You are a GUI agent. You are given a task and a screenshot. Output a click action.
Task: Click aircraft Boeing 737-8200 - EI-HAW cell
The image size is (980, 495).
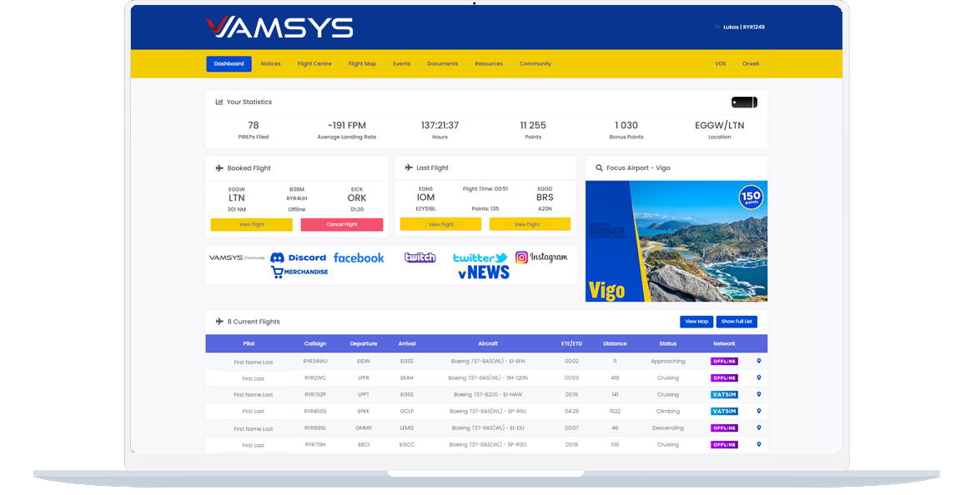(488, 394)
